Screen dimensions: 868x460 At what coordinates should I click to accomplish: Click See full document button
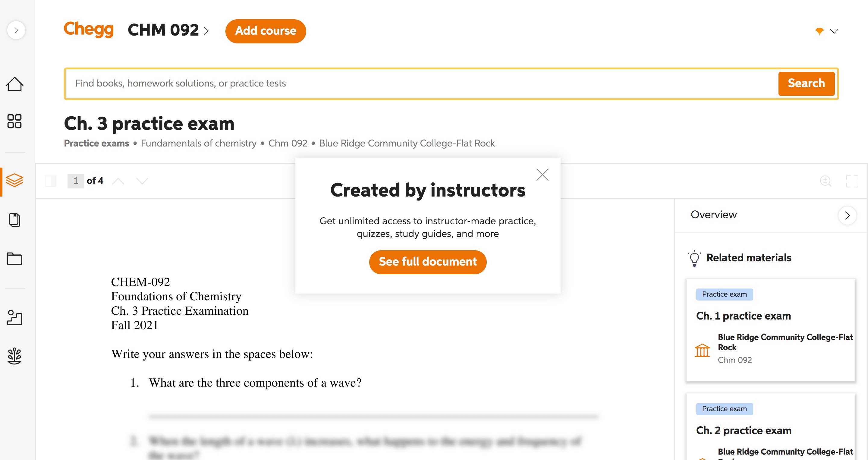[x=428, y=262]
